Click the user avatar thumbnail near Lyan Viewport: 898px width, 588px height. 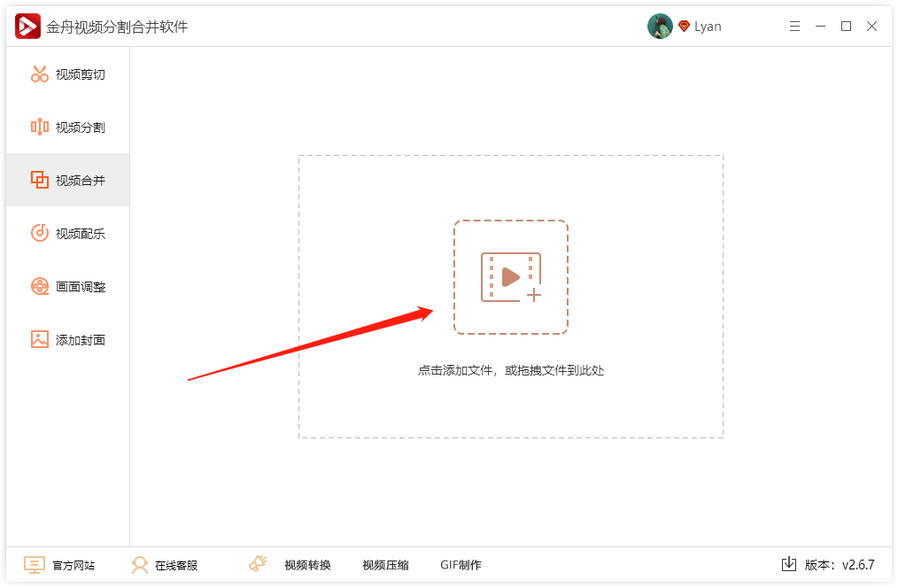[x=661, y=26]
